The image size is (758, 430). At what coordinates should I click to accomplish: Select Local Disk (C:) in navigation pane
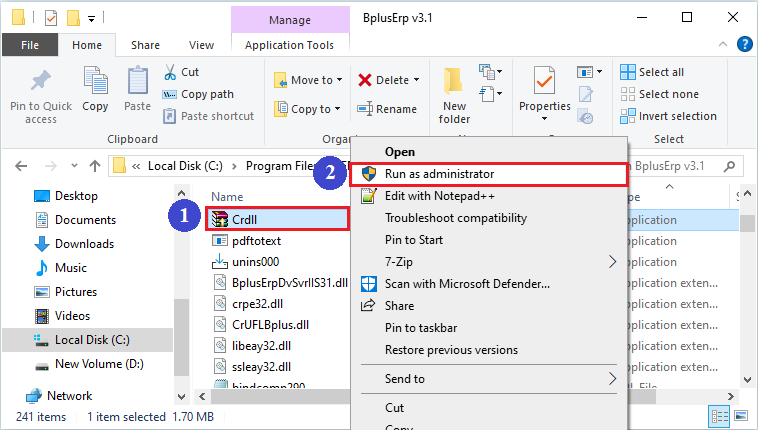pos(90,341)
